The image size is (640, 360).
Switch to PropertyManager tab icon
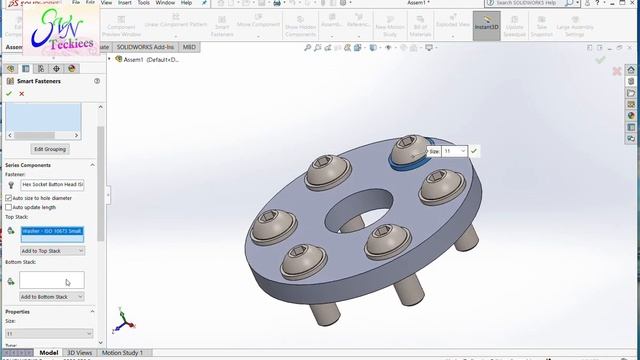pos(26,69)
